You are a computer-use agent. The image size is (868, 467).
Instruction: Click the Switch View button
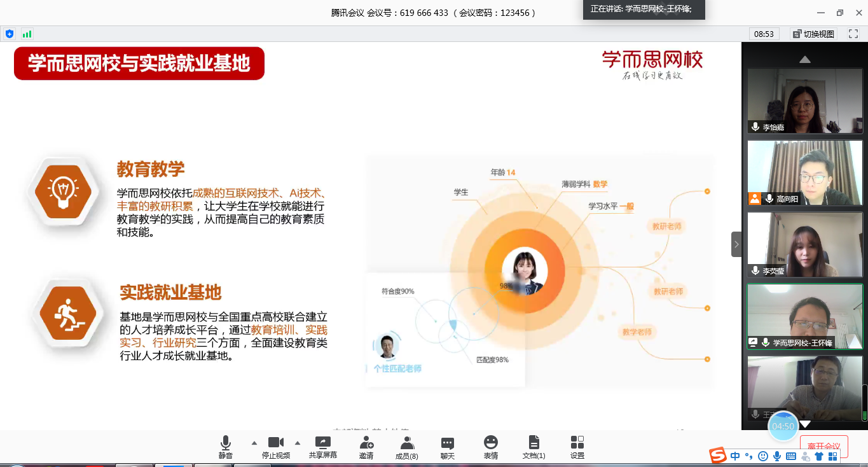coord(814,34)
